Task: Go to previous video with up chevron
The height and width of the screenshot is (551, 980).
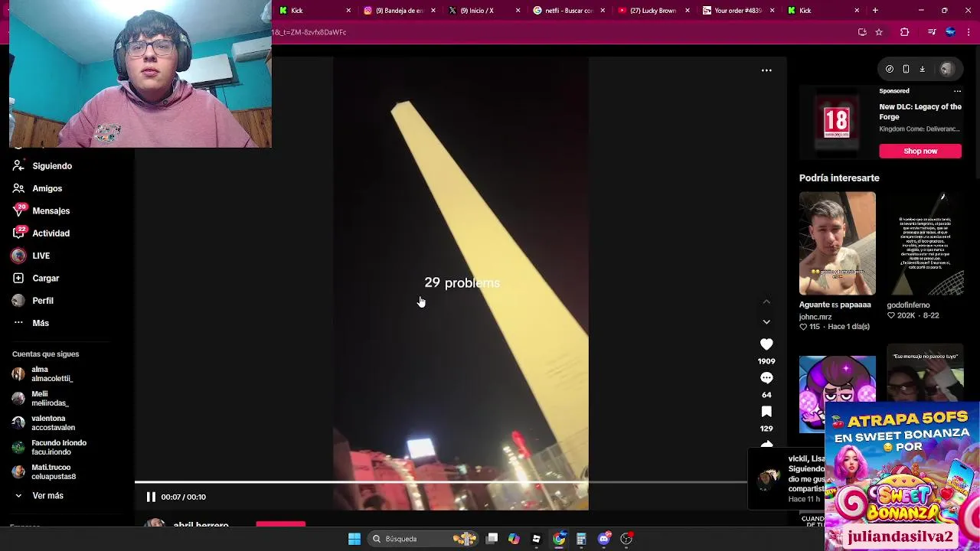Action: [x=766, y=302]
